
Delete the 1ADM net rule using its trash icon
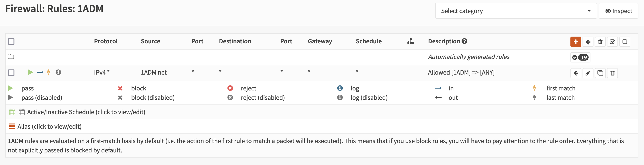pos(612,73)
